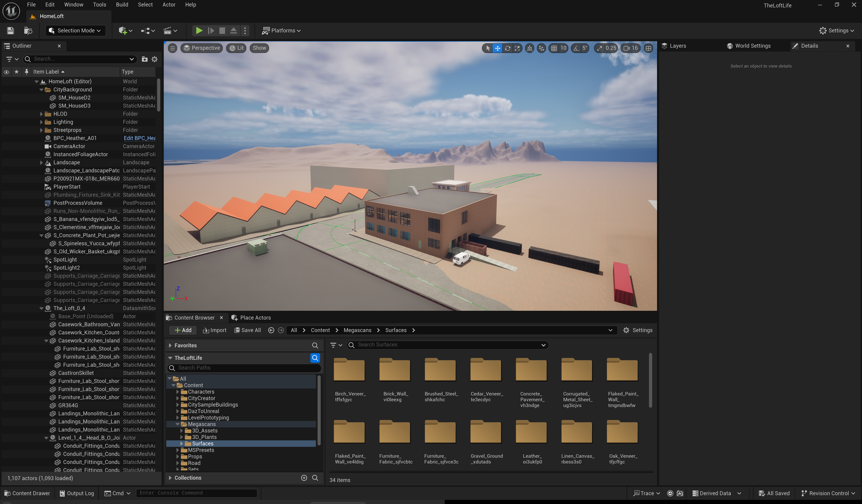Switch to the World Settings tab
This screenshot has width=862, height=504.
click(x=752, y=46)
